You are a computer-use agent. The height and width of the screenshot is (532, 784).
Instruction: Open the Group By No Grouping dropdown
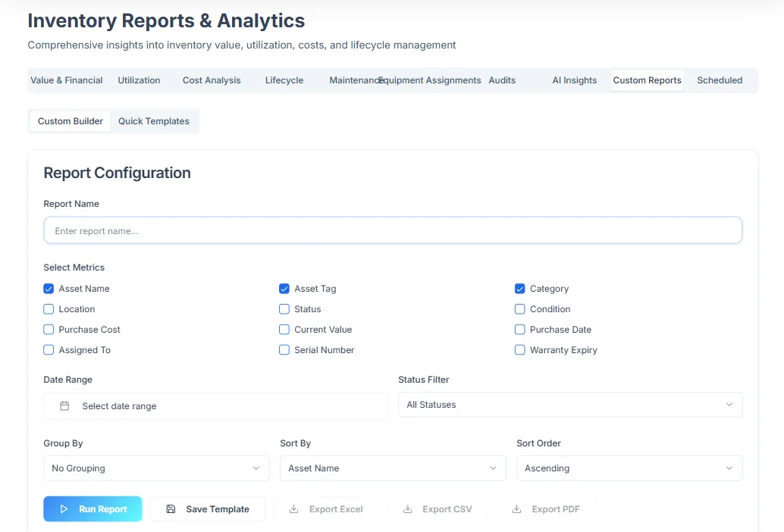tap(156, 468)
